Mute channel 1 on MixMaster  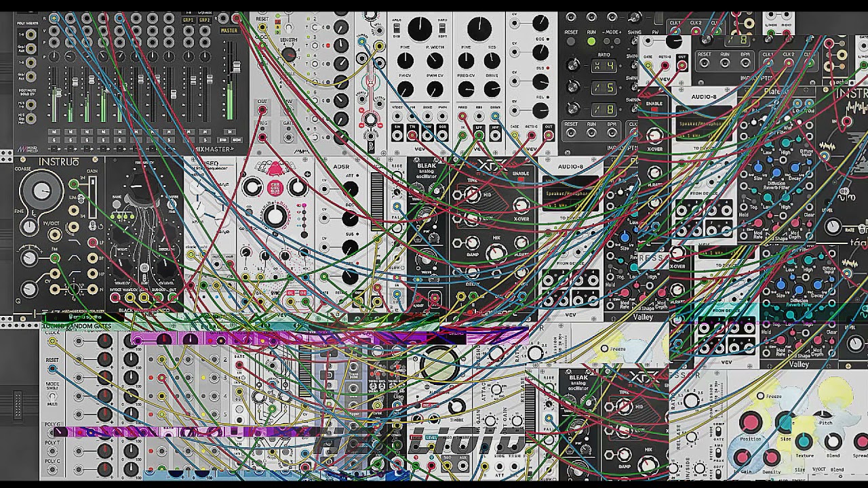(x=54, y=131)
